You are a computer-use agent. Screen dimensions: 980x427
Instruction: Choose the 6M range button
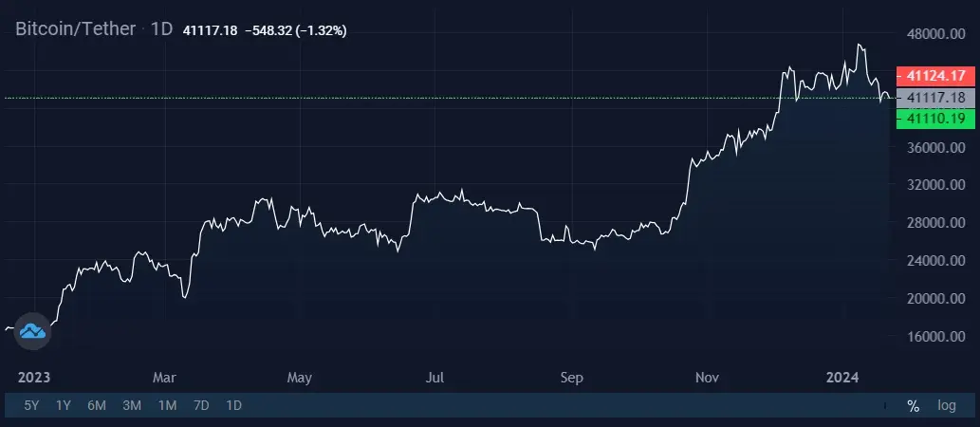(96, 406)
